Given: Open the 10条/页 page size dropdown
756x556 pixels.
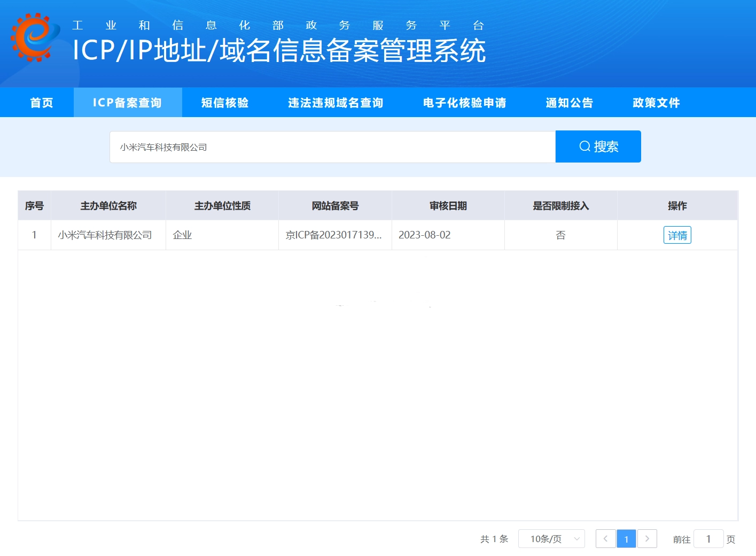Looking at the screenshot, I should tap(551, 539).
